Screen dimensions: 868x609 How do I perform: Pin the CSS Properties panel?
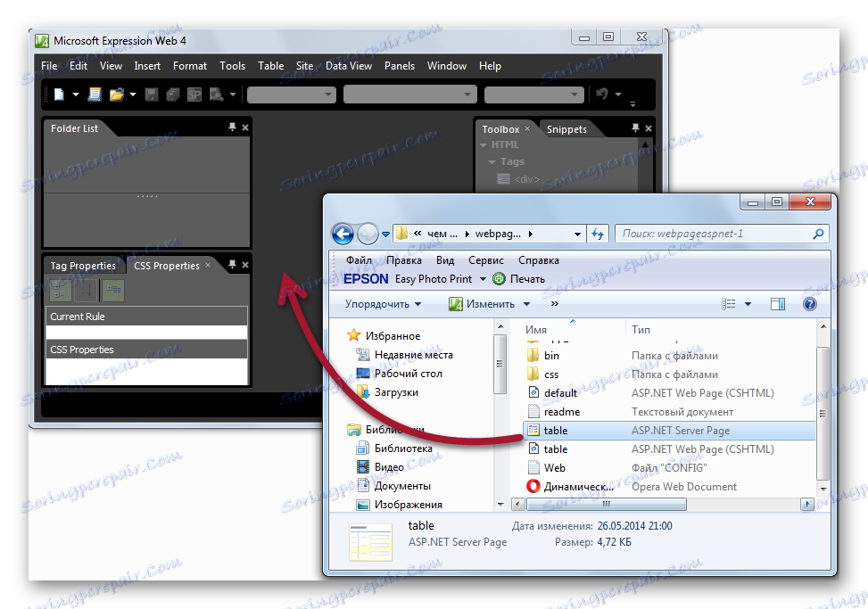pyautogui.click(x=232, y=265)
